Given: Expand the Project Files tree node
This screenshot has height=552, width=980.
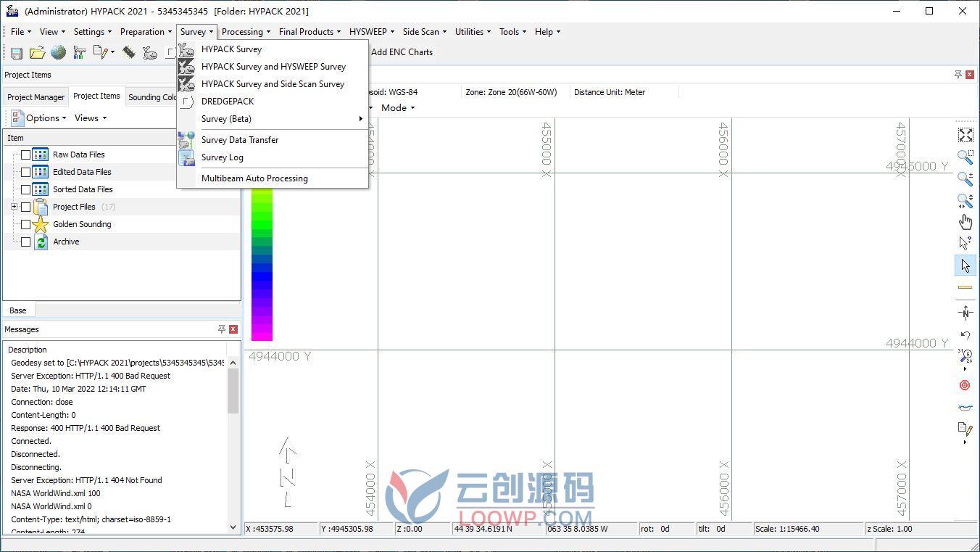Looking at the screenshot, I should [14, 207].
